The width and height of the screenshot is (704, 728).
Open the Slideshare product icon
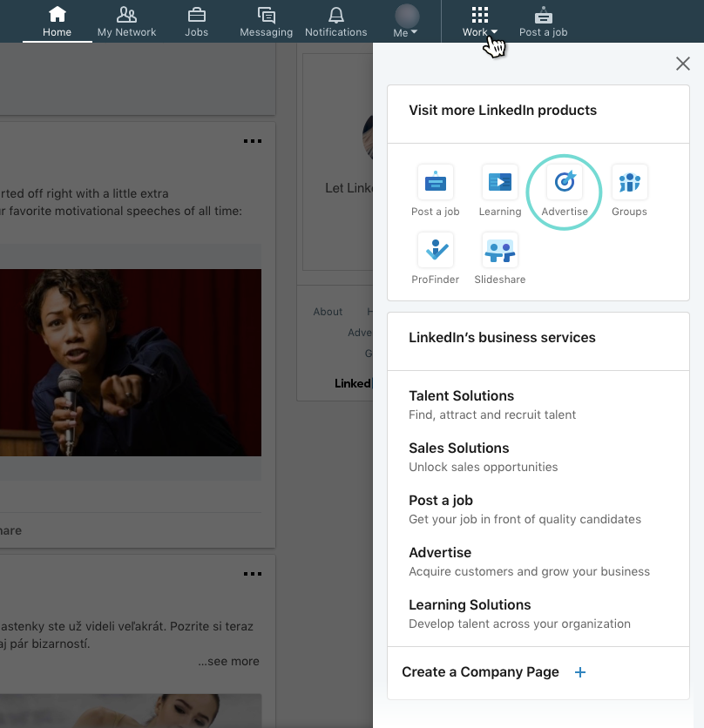tap(499, 252)
